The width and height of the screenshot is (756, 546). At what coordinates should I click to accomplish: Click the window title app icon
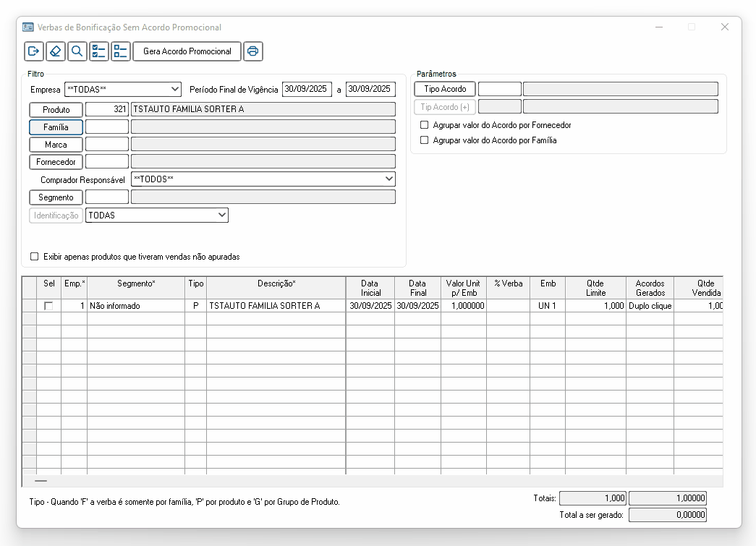[28, 27]
